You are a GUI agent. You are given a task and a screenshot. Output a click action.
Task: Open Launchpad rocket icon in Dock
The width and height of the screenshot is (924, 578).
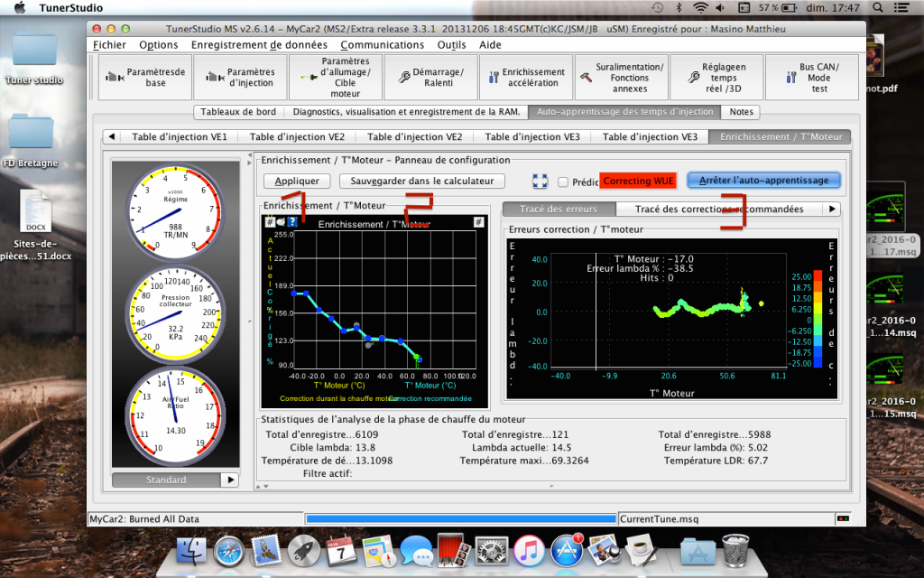(303, 552)
